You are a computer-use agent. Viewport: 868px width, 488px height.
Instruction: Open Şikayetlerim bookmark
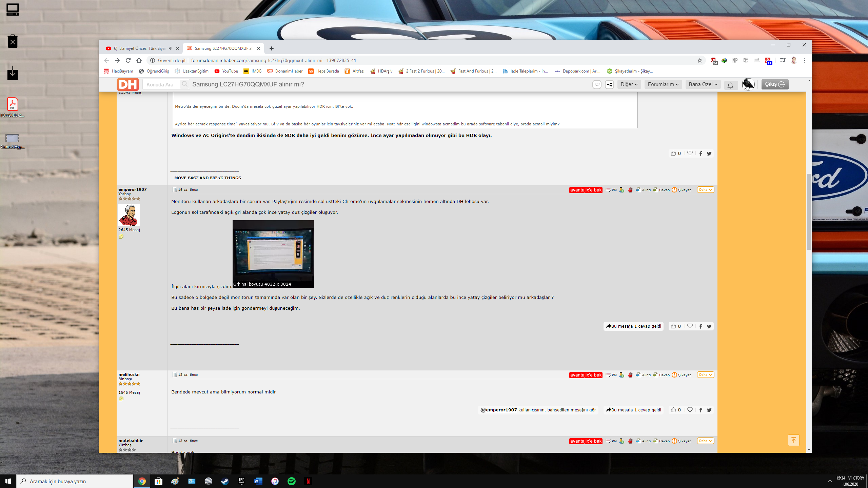(x=630, y=71)
